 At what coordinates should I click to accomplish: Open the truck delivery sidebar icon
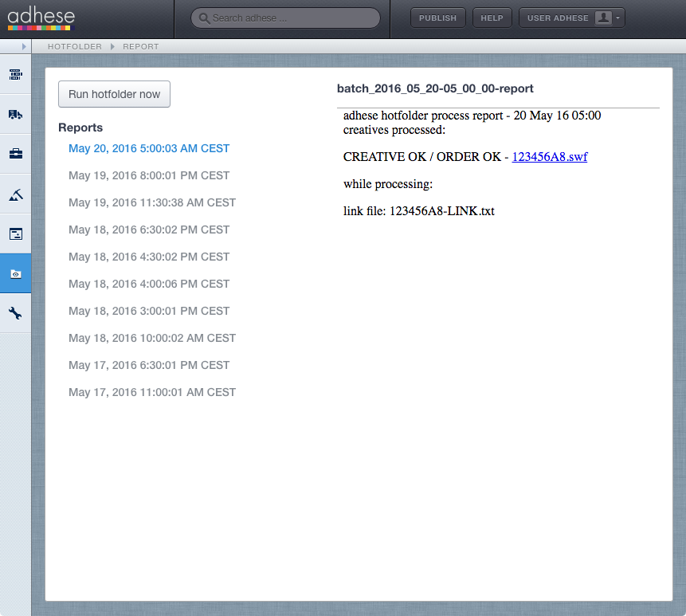15,115
